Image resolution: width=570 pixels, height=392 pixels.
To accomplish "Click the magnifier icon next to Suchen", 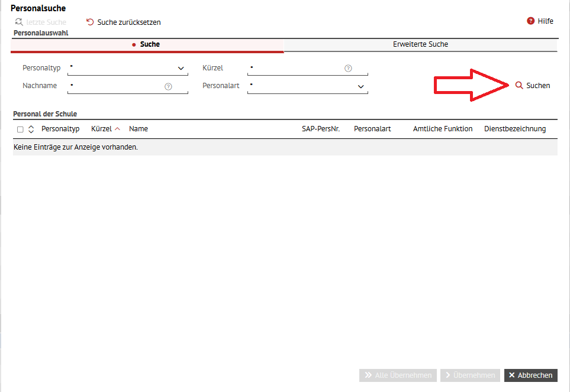I will point(519,85).
